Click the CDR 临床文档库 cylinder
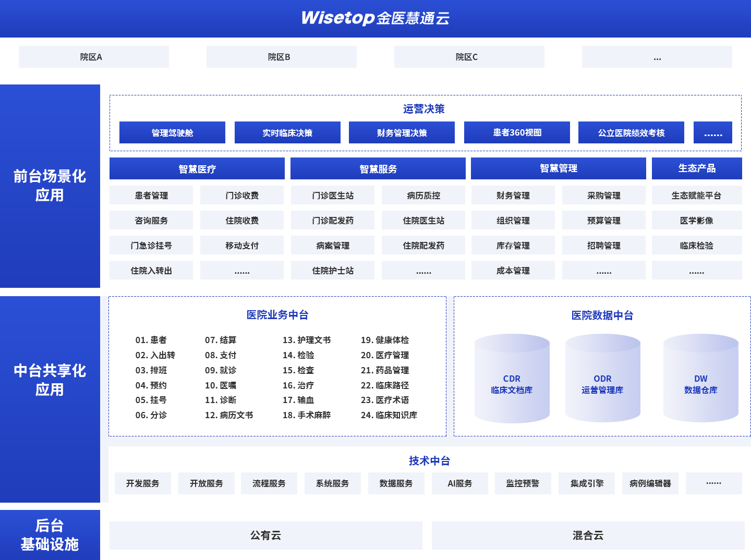The width and height of the screenshot is (751, 560). [512, 379]
